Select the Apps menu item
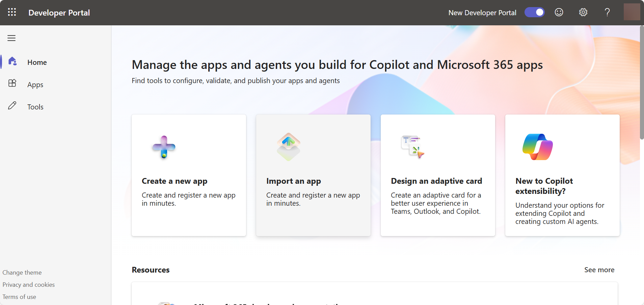This screenshot has height=305, width=644. coord(35,85)
